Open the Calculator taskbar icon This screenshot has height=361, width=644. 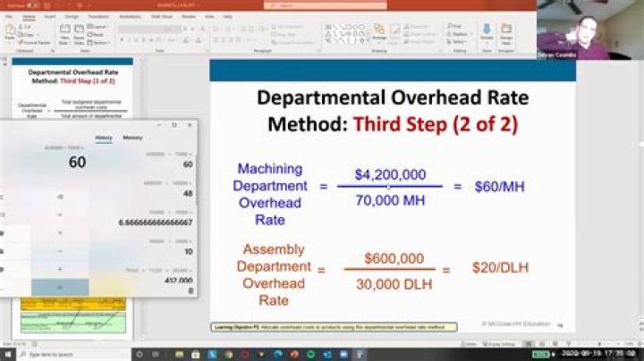coord(360,355)
